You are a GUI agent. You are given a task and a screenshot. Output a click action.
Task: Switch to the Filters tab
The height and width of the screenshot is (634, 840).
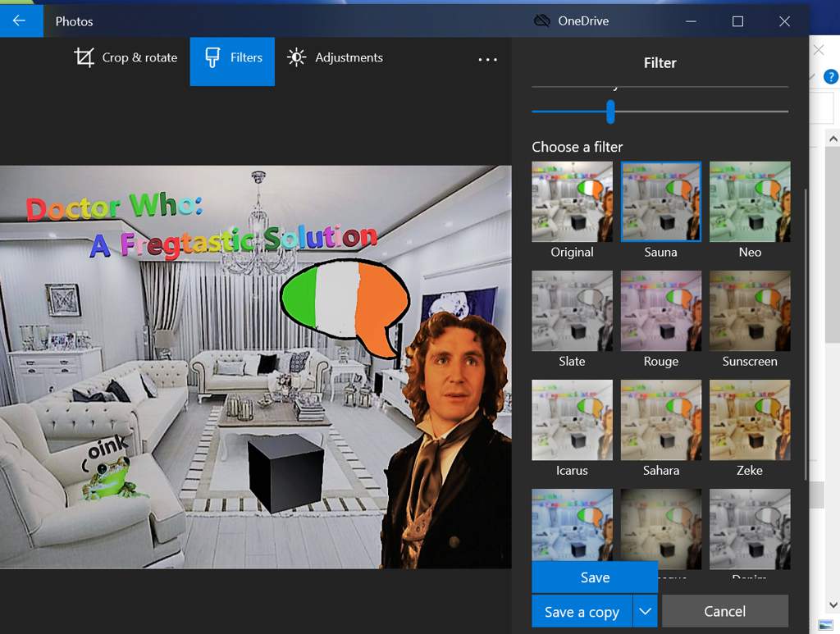[x=232, y=61]
